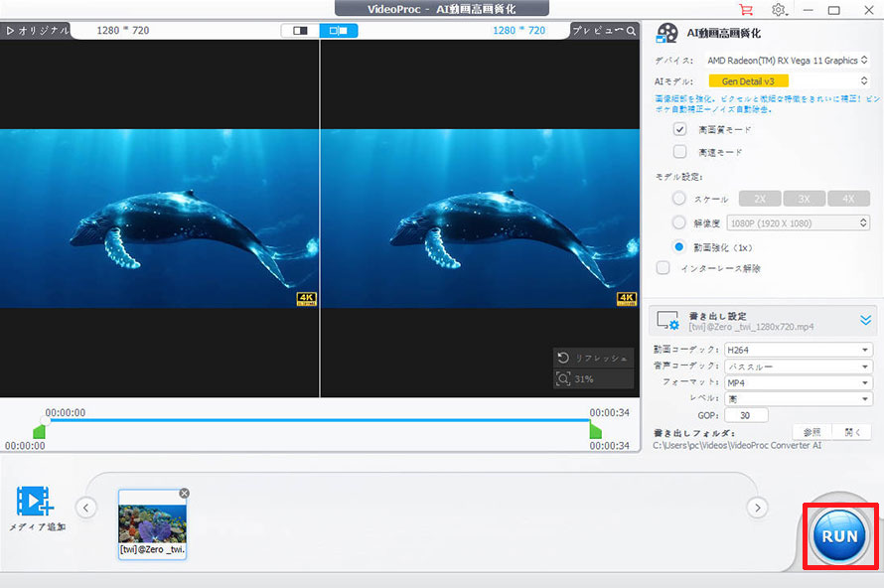Collapse the 書き出し設定 panel chevron
Screen dimensions: 884x588
click(x=865, y=320)
